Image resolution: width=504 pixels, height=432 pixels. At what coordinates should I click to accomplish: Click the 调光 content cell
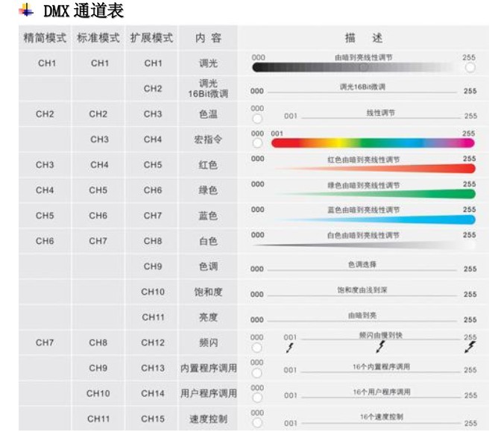pos(208,63)
